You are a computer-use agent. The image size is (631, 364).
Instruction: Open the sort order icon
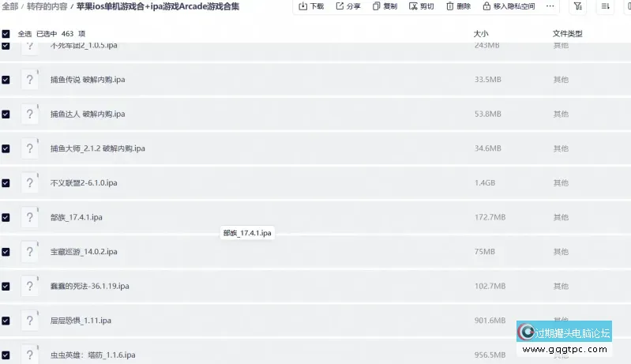click(605, 6)
